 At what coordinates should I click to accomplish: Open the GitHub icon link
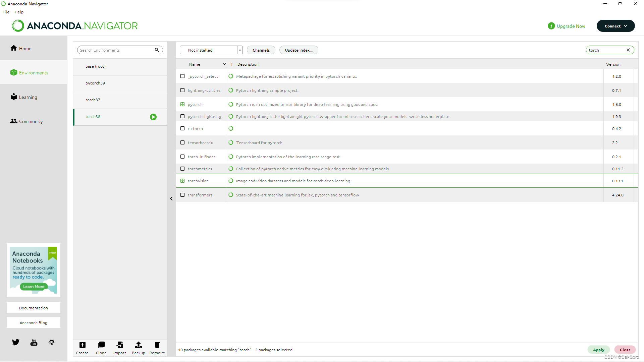(52, 342)
